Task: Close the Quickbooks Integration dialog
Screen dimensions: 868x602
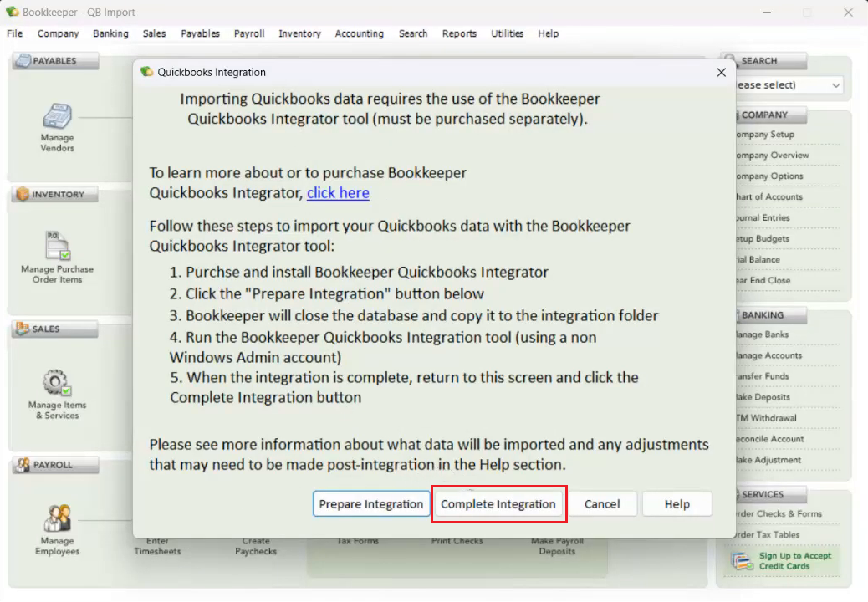Action: click(x=722, y=73)
